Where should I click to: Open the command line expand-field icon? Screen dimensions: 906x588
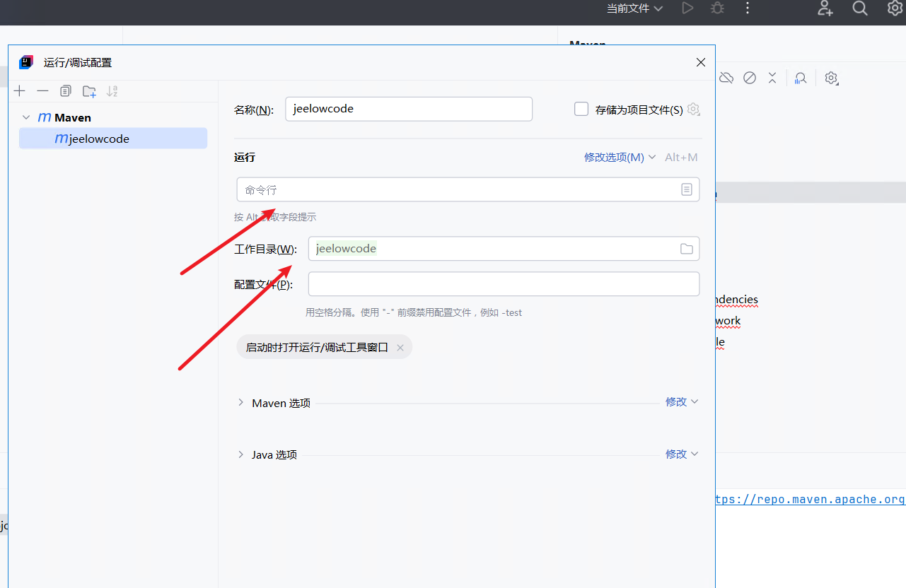[x=686, y=189]
